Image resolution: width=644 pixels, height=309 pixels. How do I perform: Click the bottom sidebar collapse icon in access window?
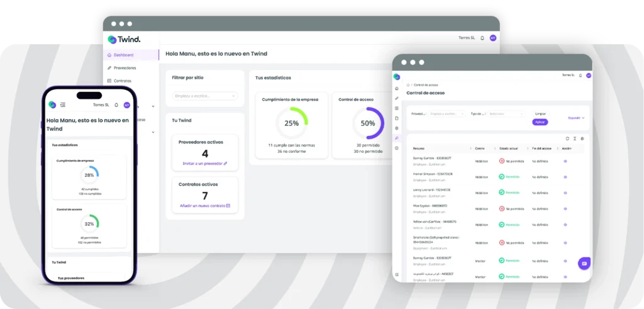[x=396, y=274]
